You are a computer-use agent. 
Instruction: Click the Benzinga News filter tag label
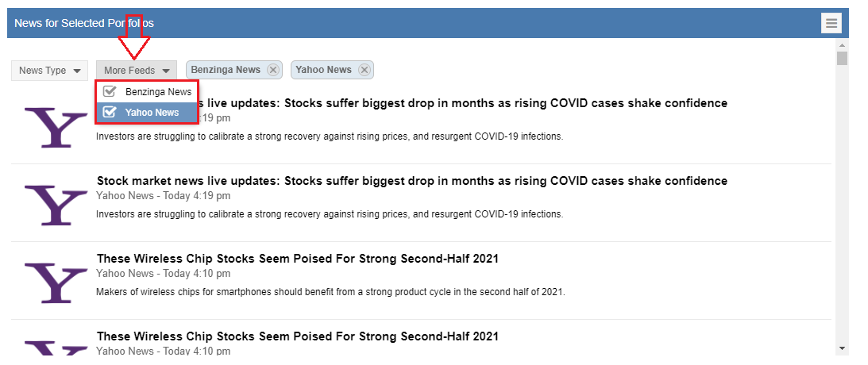226,70
